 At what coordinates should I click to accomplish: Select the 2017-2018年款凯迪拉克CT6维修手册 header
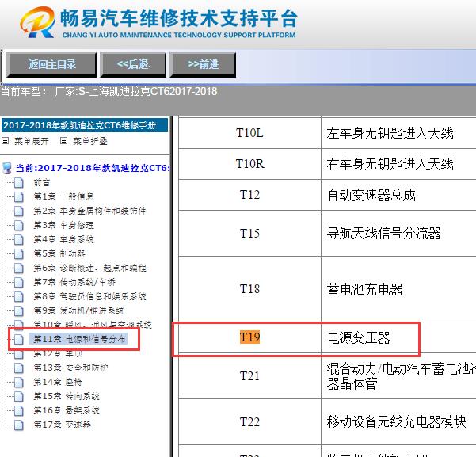[x=85, y=125]
